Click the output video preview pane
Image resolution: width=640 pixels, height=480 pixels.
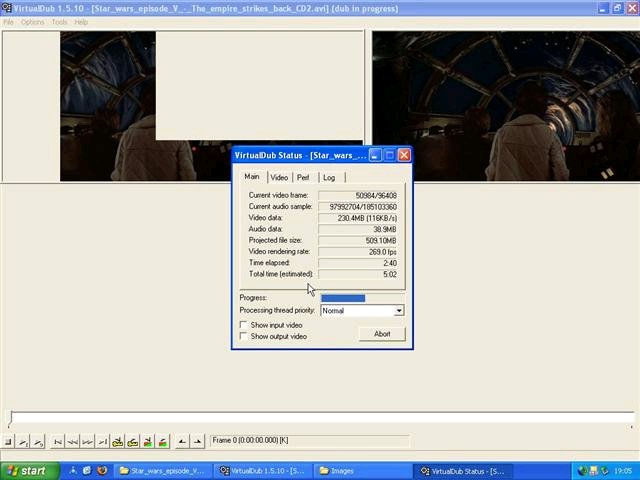coord(506,106)
